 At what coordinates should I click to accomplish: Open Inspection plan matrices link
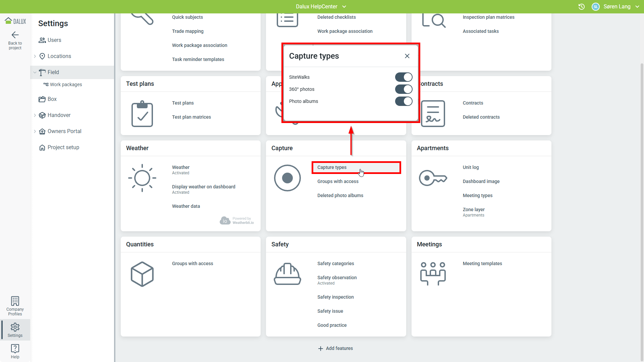tap(488, 17)
